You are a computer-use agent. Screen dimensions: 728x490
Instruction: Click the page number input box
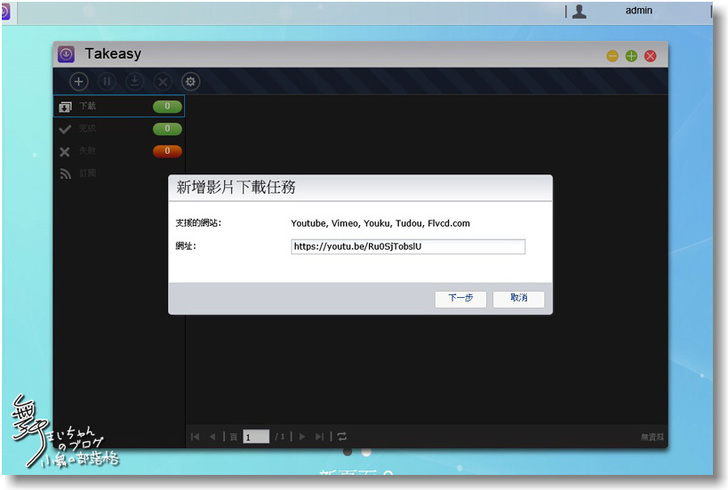click(256, 437)
